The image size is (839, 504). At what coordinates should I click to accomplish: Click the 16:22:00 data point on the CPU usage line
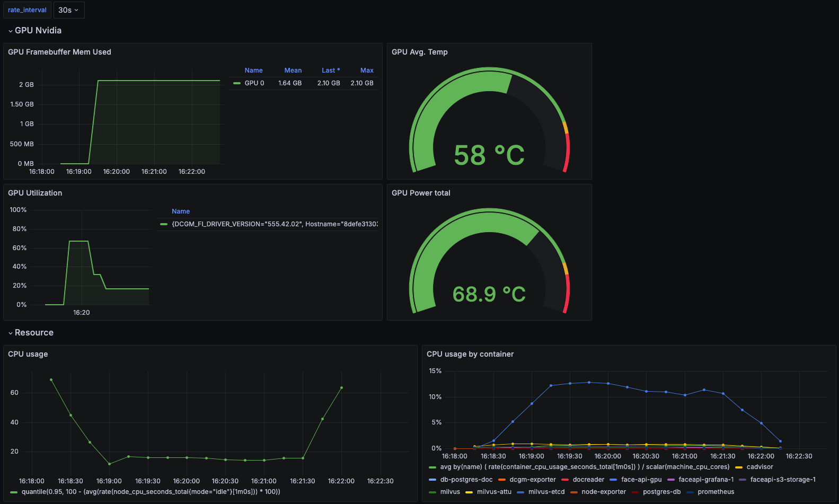341,388
